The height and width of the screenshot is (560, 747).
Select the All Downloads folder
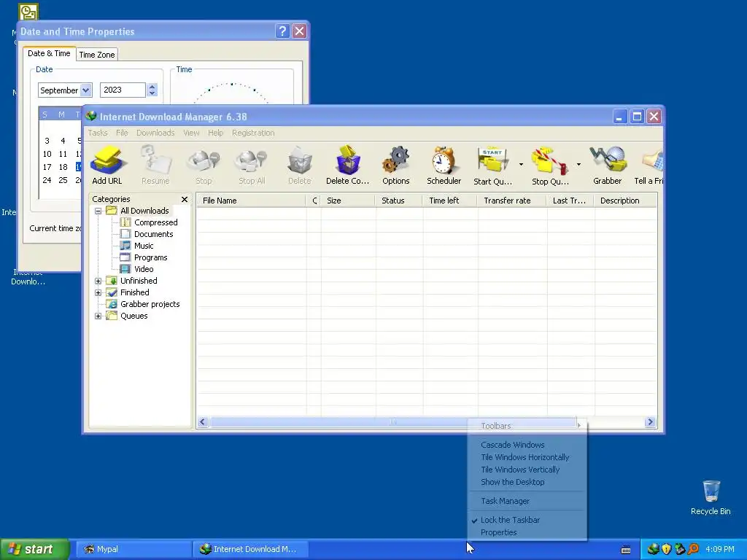click(x=144, y=211)
